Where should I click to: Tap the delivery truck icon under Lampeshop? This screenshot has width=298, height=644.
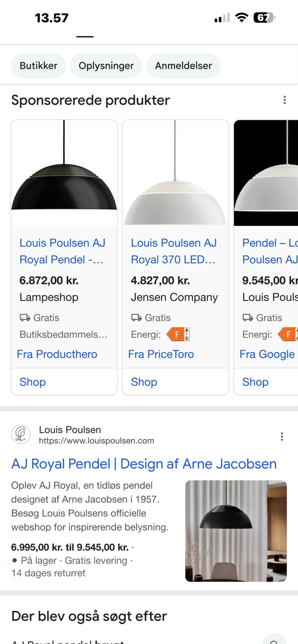[25, 318]
